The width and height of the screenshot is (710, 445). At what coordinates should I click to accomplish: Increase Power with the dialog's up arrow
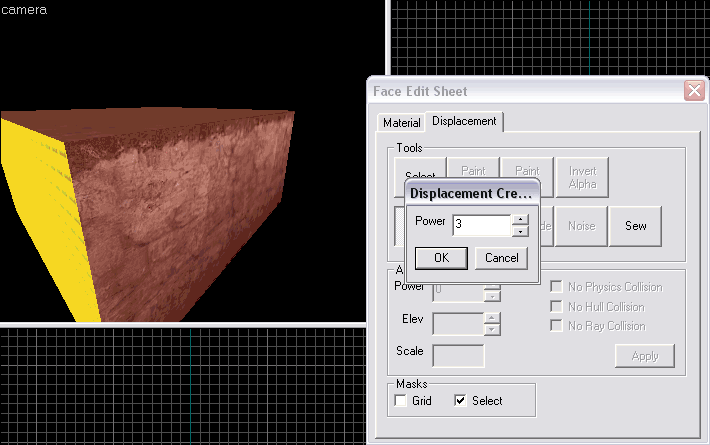(x=519, y=219)
